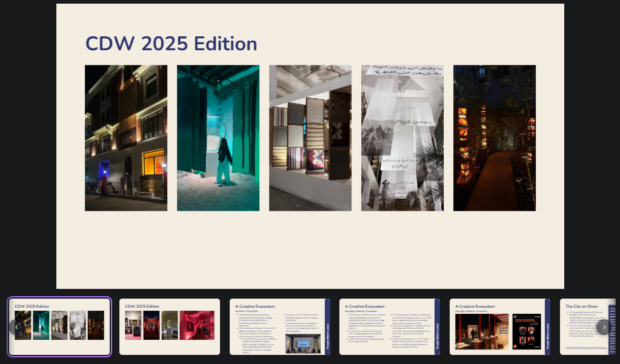Select the black-and-white Arabic banners photo
620x364 pixels.
tap(402, 138)
